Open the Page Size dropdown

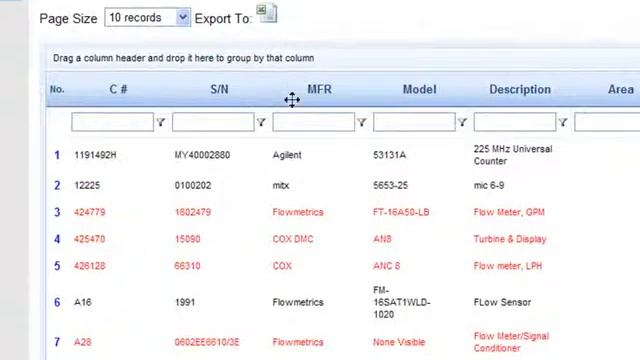point(147,18)
